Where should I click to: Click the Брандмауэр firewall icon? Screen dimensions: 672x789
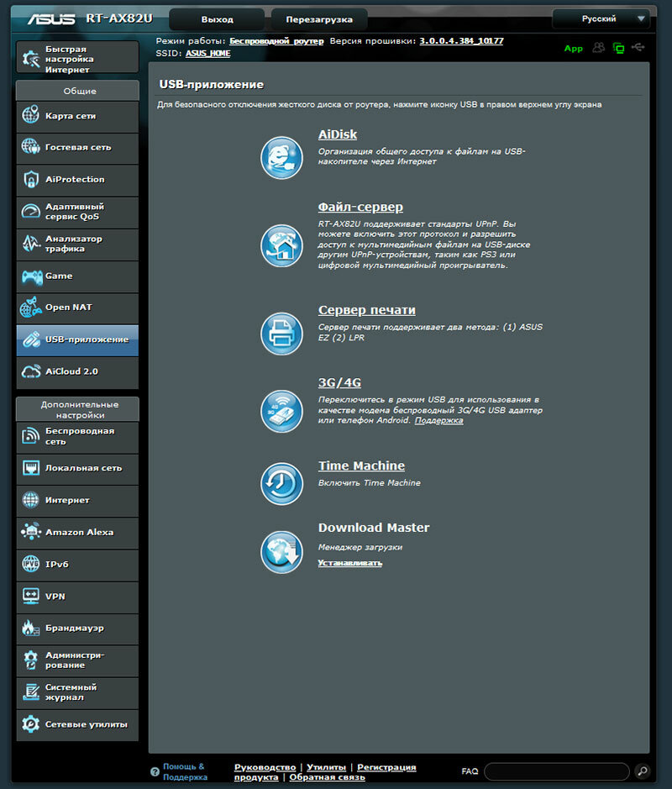[x=31, y=628]
